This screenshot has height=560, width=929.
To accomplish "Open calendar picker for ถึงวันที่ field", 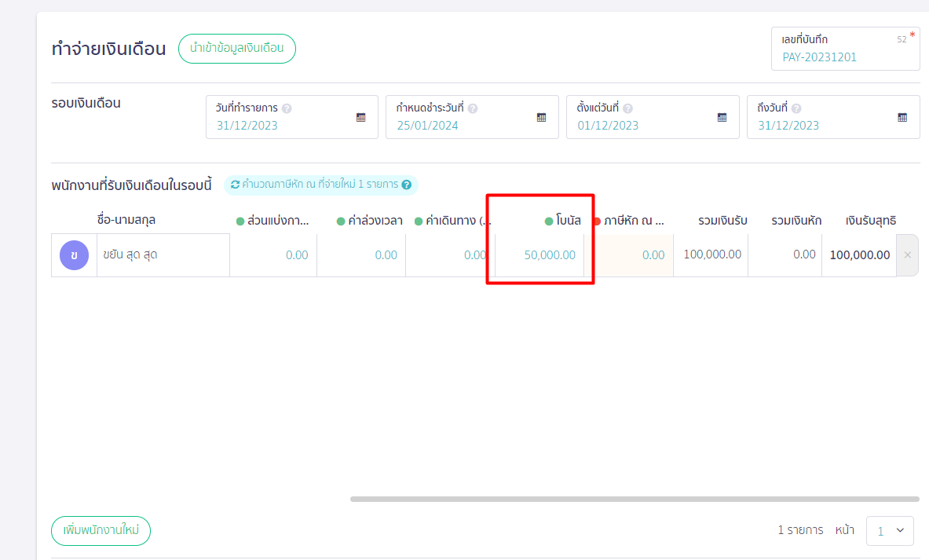I will click(902, 116).
